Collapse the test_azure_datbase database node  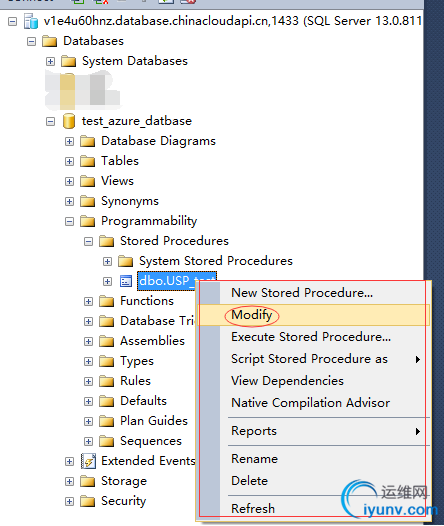coord(50,121)
